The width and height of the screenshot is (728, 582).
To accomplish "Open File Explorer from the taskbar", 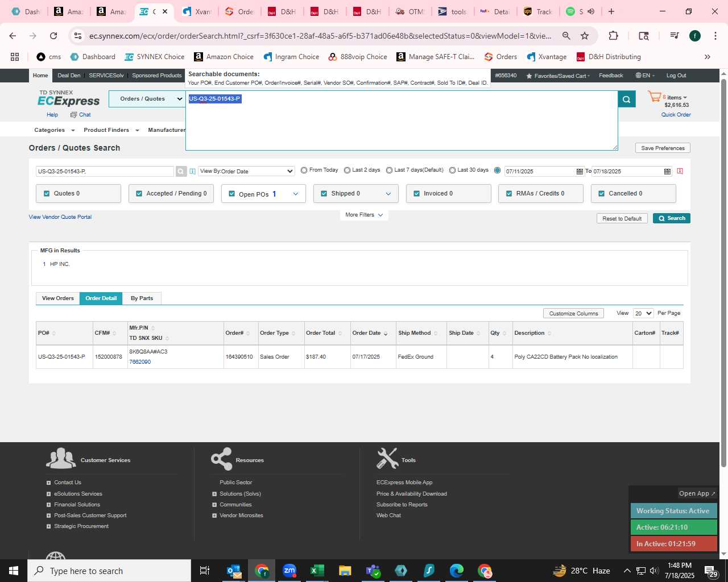I will tap(345, 571).
